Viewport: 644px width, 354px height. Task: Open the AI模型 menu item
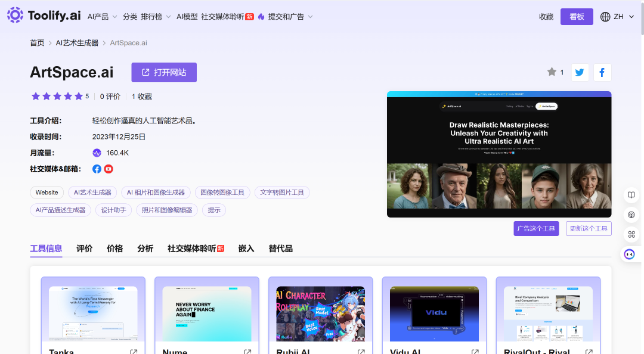(187, 17)
